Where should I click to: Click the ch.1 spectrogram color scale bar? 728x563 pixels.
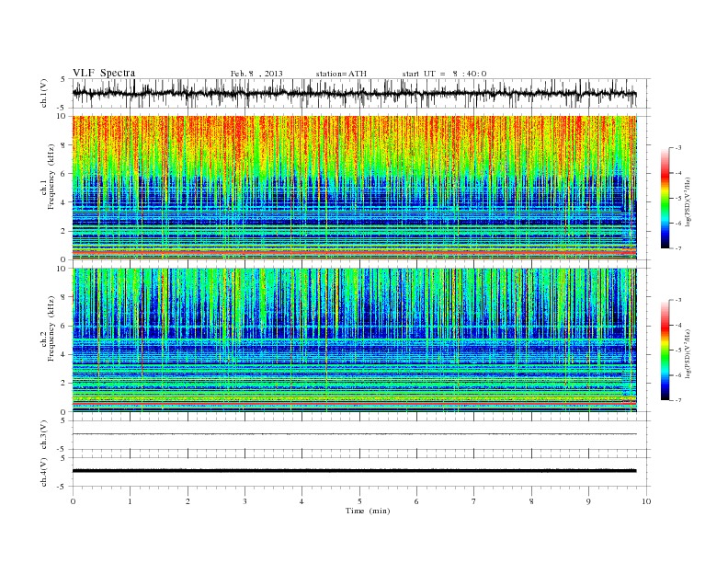pyautogui.click(x=665, y=198)
